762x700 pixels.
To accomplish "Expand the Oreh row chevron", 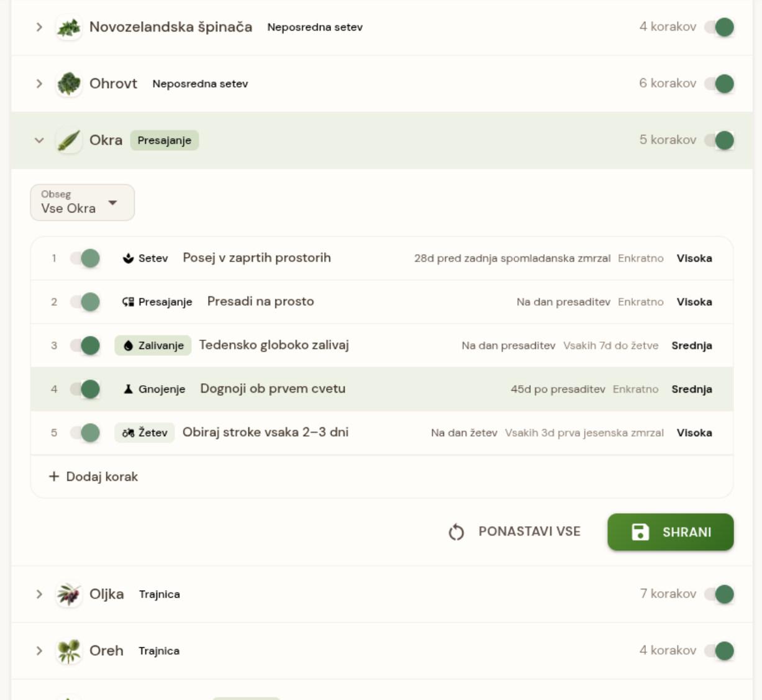I will tap(39, 651).
